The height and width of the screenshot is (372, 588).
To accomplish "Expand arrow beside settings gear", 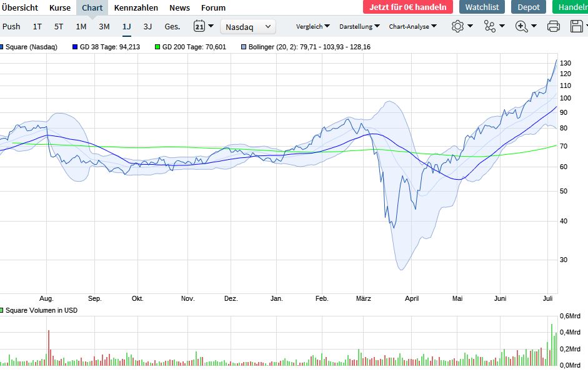I will [x=470, y=26].
